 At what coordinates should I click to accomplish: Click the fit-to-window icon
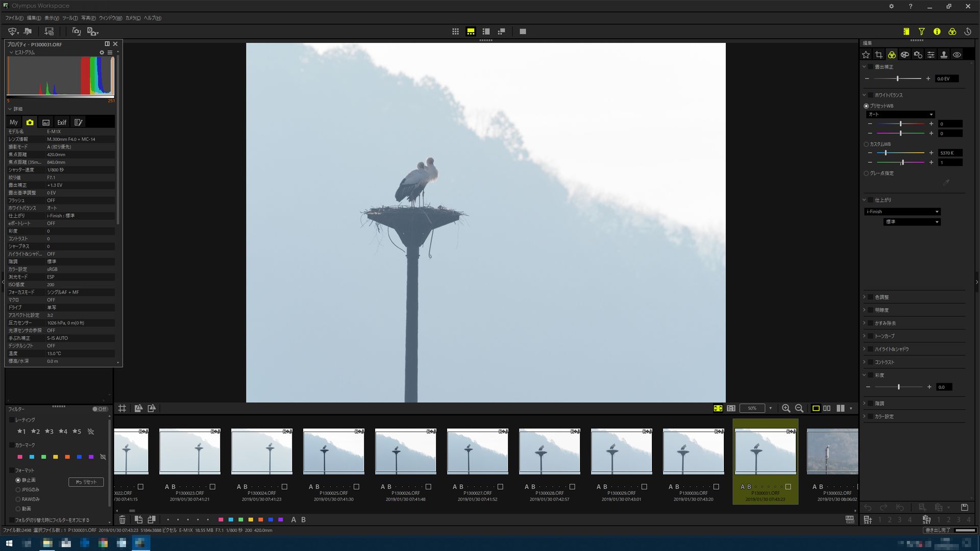click(718, 408)
